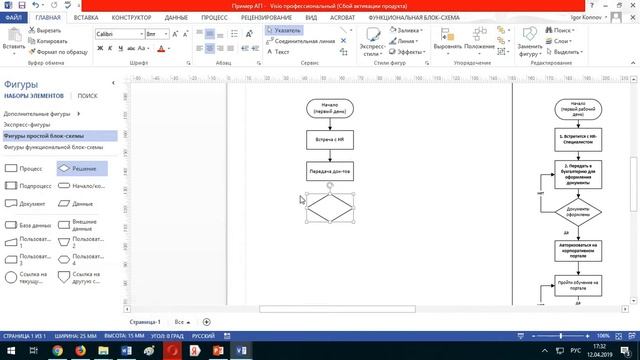Switch to the КОНСТРУКТОР tab
Screen dimensions: 640x360
pyautogui.click(x=131, y=18)
